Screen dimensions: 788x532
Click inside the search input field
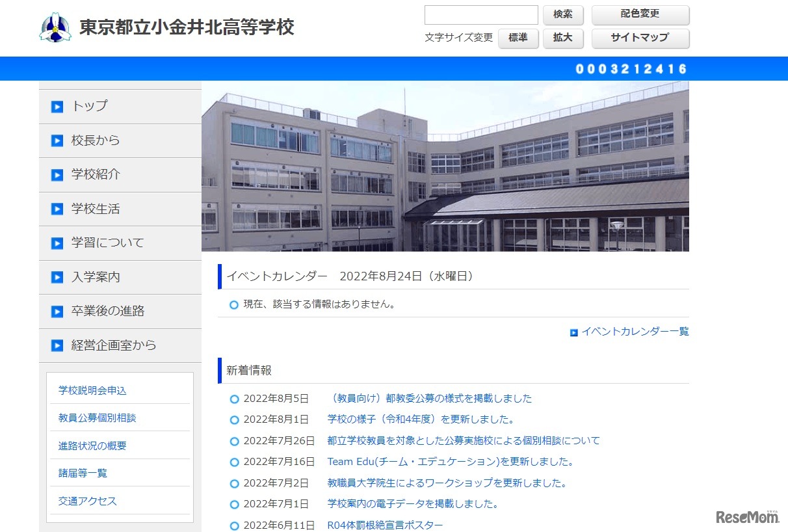pyautogui.click(x=481, y=14)
